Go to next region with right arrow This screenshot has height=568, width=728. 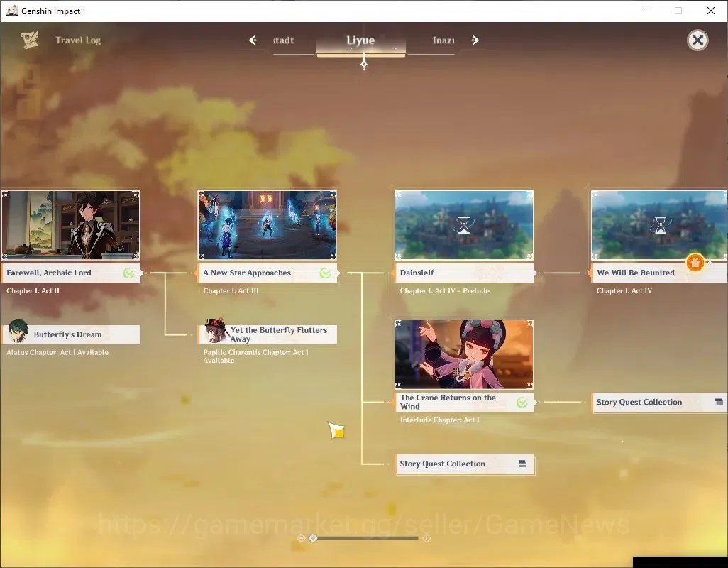click(x=475, y=40)
